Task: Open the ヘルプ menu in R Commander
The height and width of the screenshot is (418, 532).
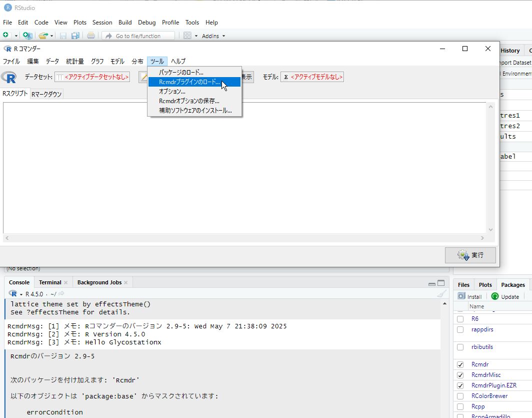Action: (178, 62)
